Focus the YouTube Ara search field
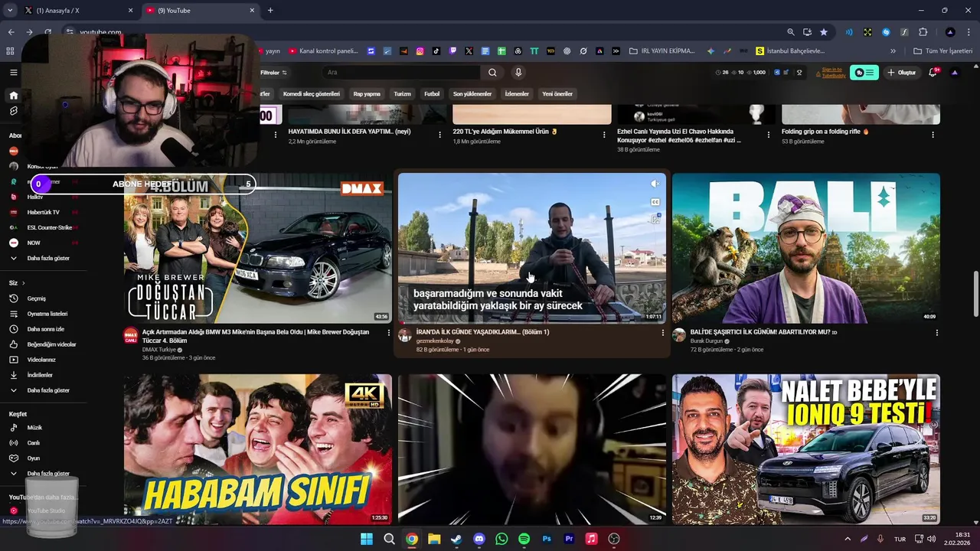Viewport: 980px width, 551px height. coord(402,73)
